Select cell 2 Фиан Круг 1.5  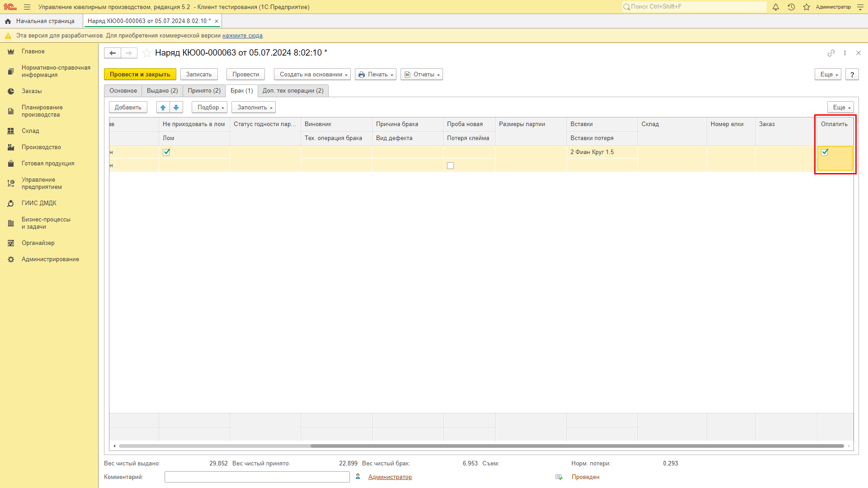pos(602,152)
